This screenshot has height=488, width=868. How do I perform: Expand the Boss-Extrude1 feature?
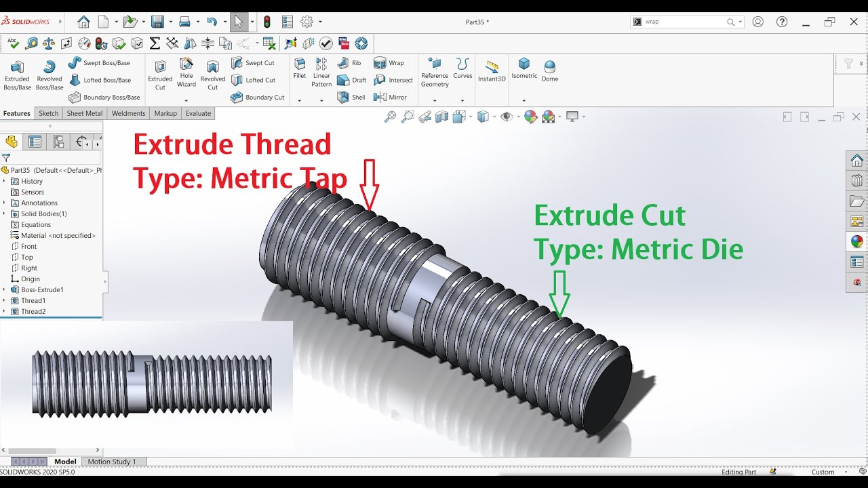click(x=4, y=289)
